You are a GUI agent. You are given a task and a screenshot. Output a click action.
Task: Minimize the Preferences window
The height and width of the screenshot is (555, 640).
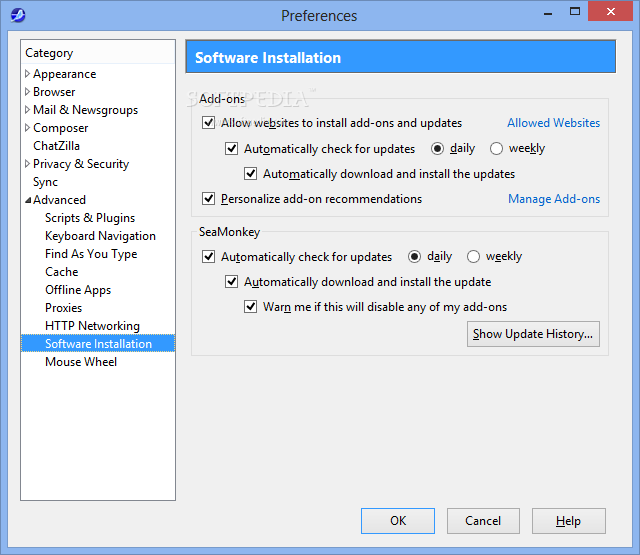[548, 12]
